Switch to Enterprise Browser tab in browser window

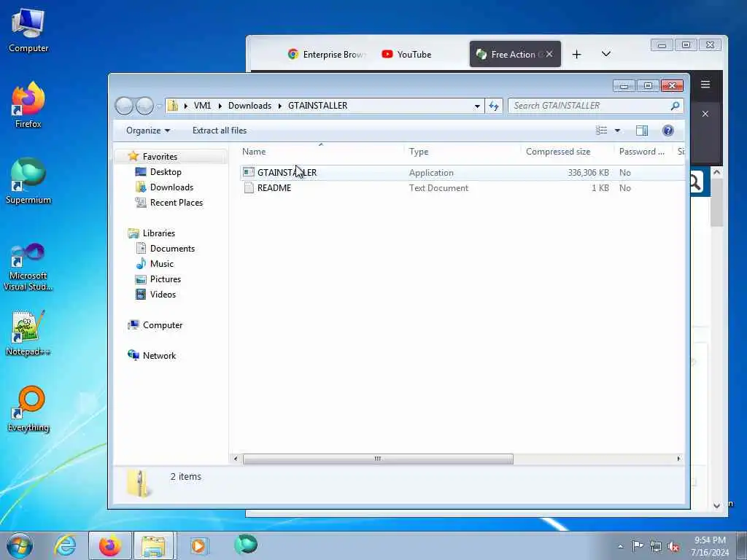(328, 54)
